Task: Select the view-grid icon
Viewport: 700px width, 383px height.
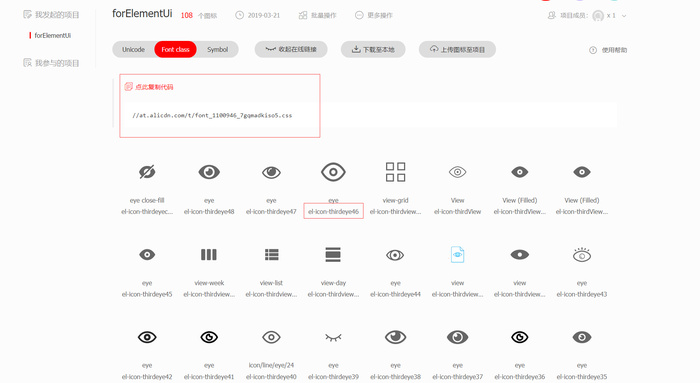Action: pyautogui.click(x=395, y=172)
